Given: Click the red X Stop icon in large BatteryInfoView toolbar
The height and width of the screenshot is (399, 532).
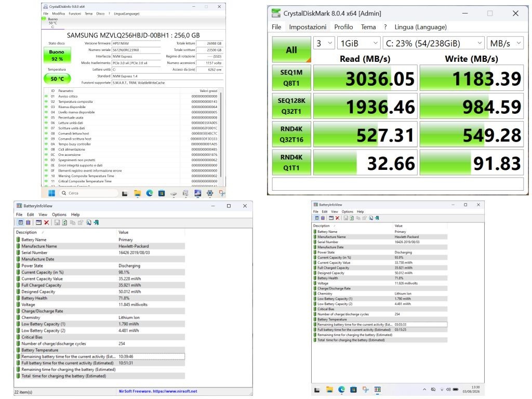Looking at the screenshot, I should [x=46, y=222].
